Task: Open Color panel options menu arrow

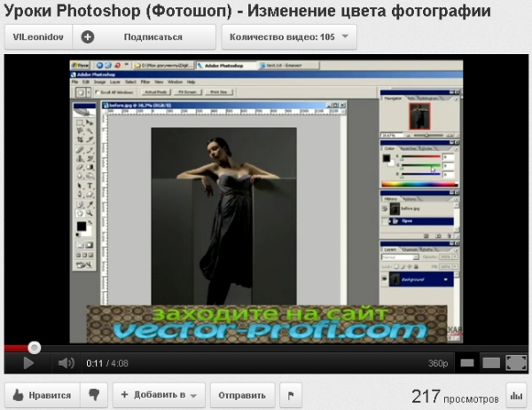Action: [456, 149]
